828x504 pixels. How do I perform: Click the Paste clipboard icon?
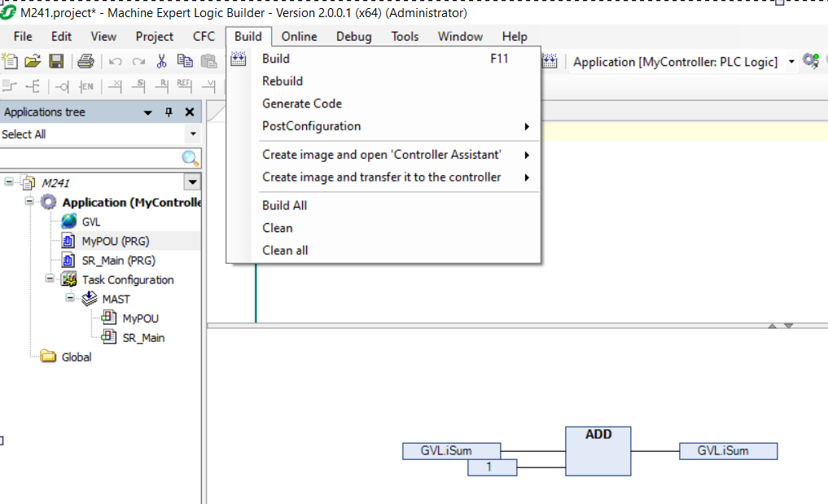click(x=208, y=61)
